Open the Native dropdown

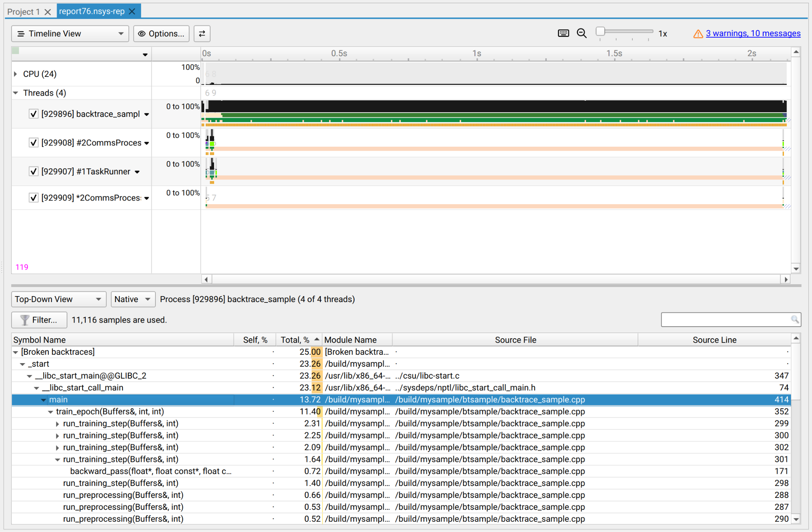click(x=133, y=299)
